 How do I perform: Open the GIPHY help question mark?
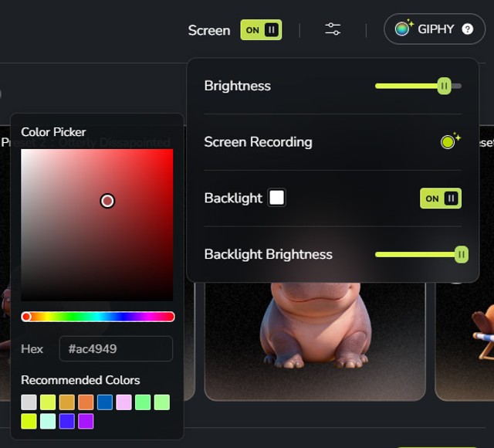(468, 29)
